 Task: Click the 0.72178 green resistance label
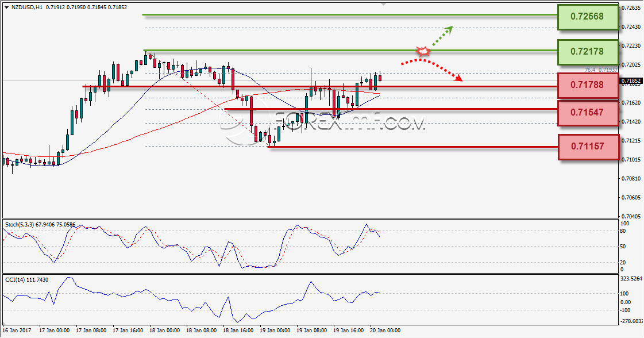(588, 52)
